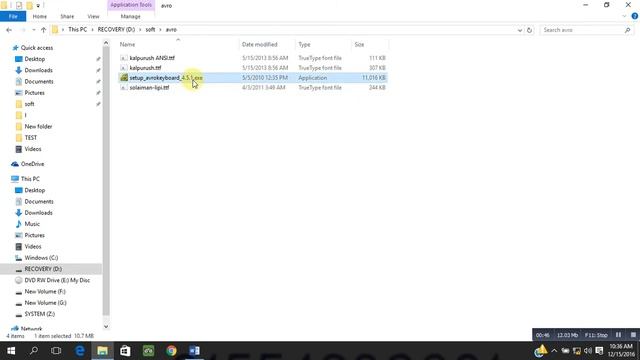Pause the screen recording

pyautogui.click(x=618, y=335)
